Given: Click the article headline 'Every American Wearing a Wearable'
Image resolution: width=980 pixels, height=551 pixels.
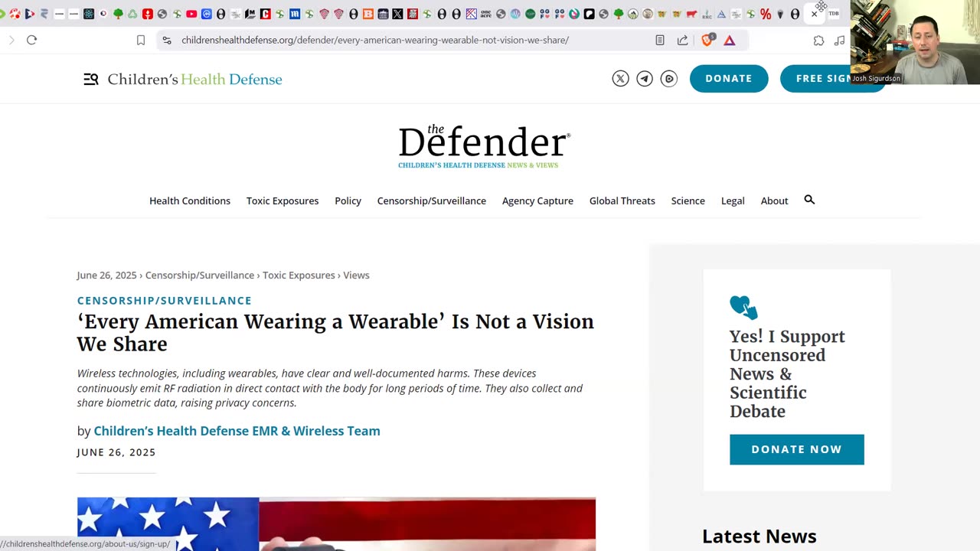Looking at the screenshot, I should [335, 333].
